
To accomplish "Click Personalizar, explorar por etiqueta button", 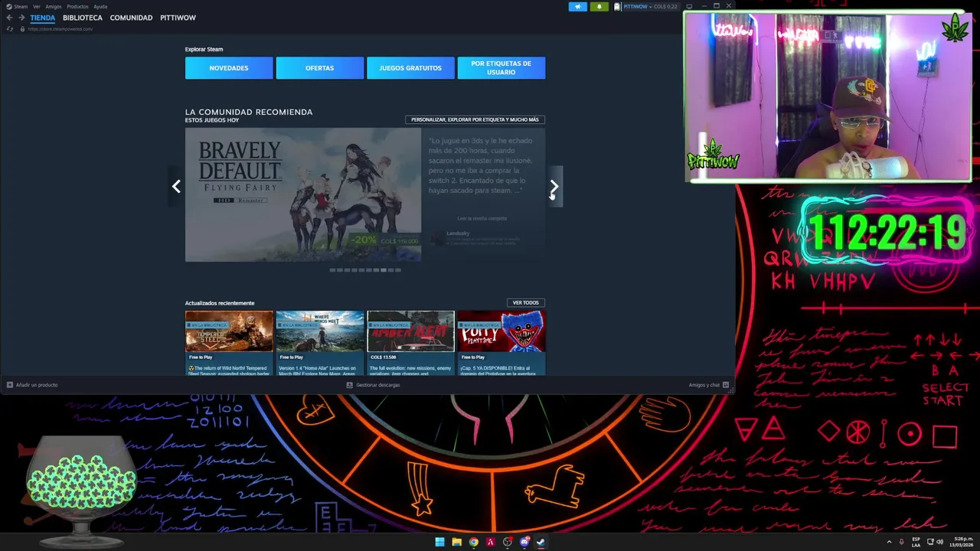I will click(475, 119).
